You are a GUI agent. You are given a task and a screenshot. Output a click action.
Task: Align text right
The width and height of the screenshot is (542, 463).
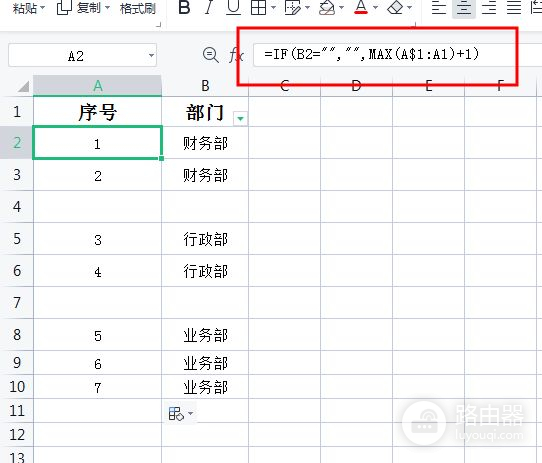[x=489, y=7]
